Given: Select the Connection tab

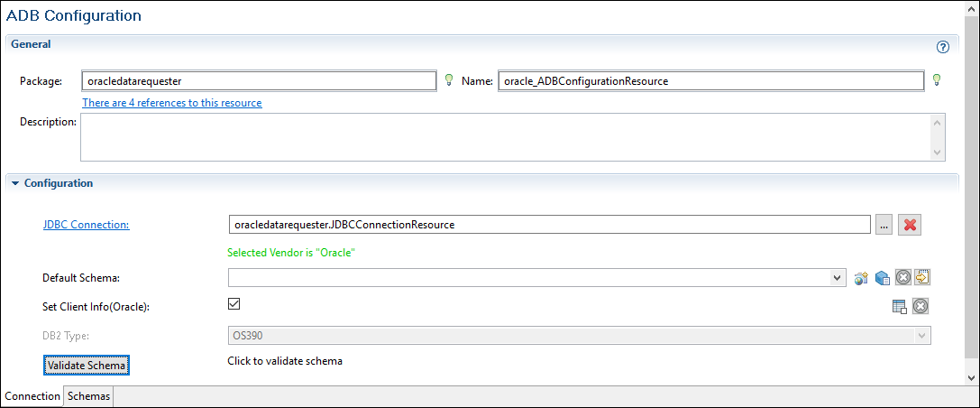Looking at the screenshot, I should 32,396.
